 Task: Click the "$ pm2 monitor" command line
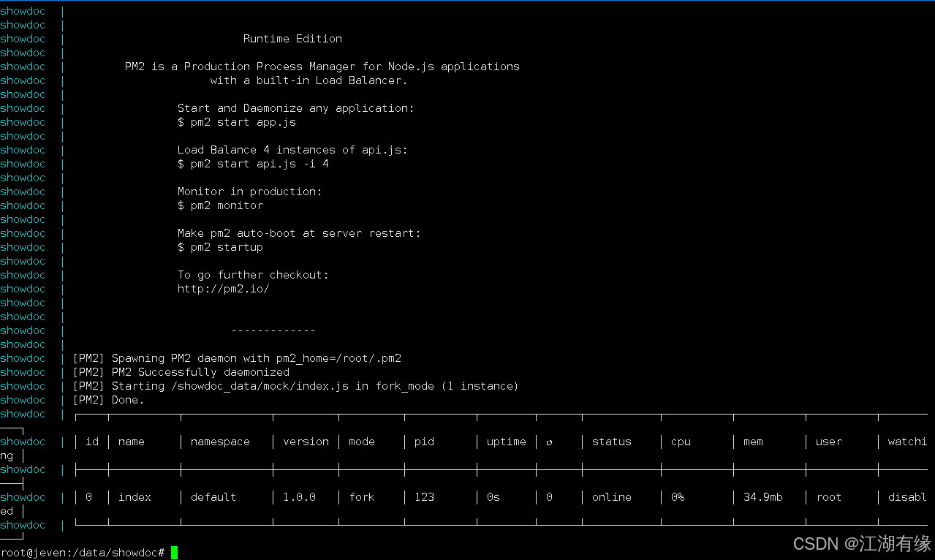point(220,205)
